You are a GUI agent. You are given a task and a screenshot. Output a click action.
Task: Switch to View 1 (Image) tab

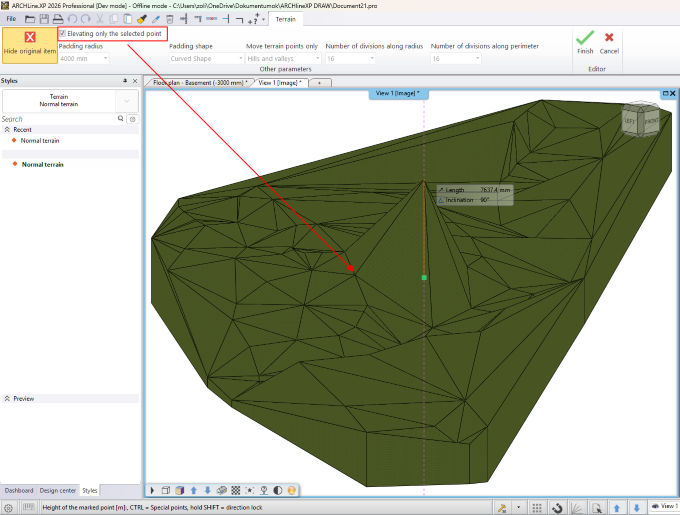[x=280, y=83]
